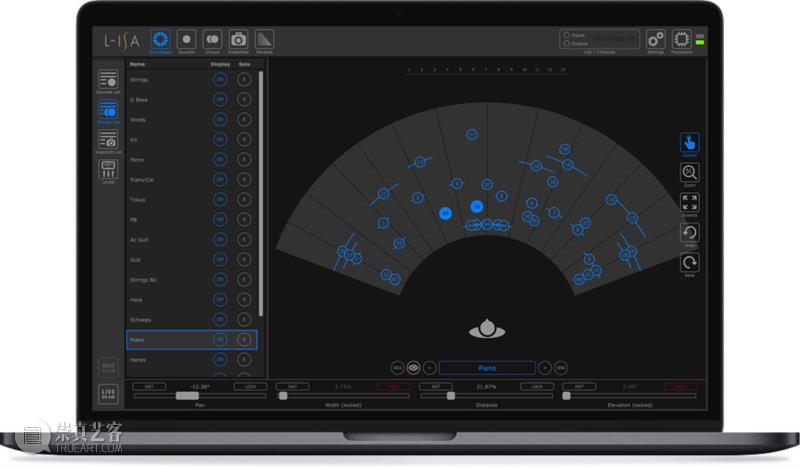Click the INIT button for Width
Image resolution: width=800 pixels, height=468 pixels.
click(292, 386)
